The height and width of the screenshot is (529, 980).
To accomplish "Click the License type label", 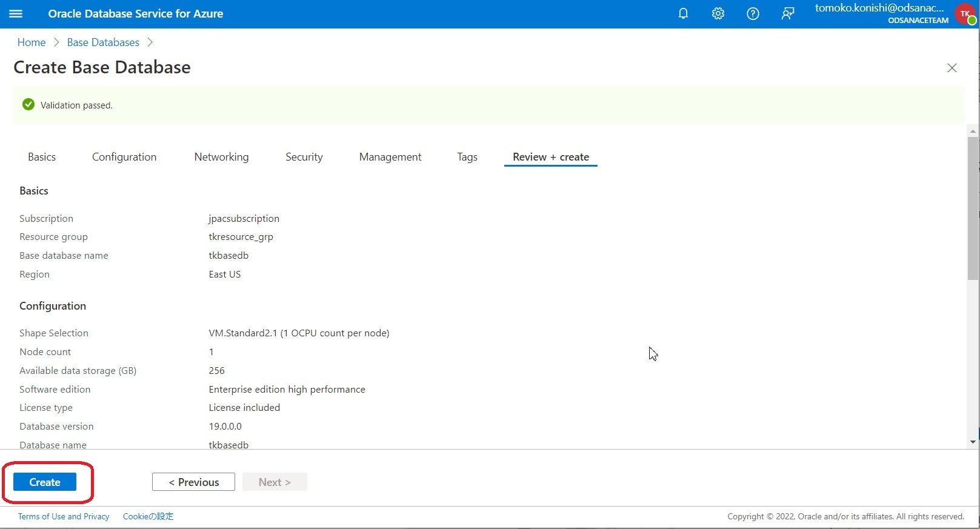I will pos(46,407).
